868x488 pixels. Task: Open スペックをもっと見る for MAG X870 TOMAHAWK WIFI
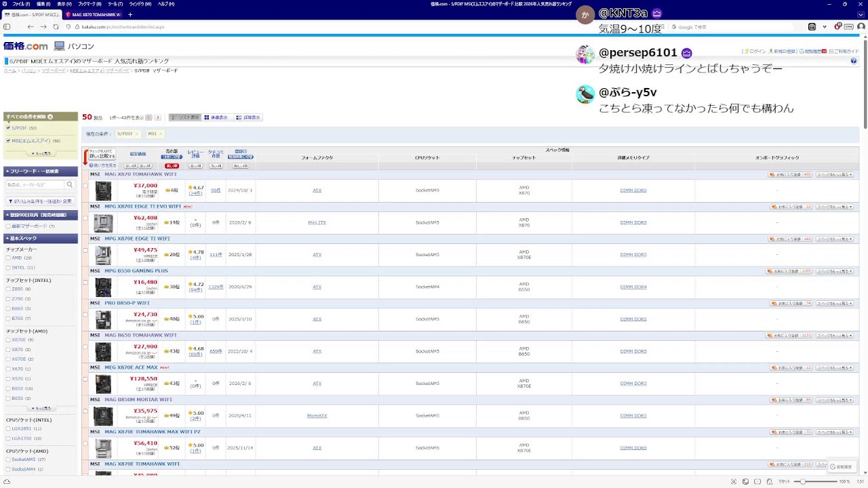pos(833,175)
